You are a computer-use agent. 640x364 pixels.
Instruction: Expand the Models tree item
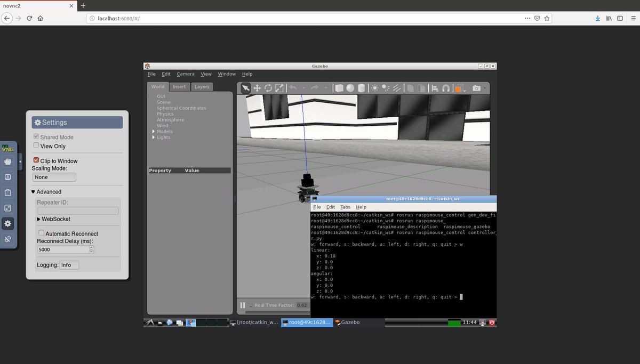tap(154, 132)
